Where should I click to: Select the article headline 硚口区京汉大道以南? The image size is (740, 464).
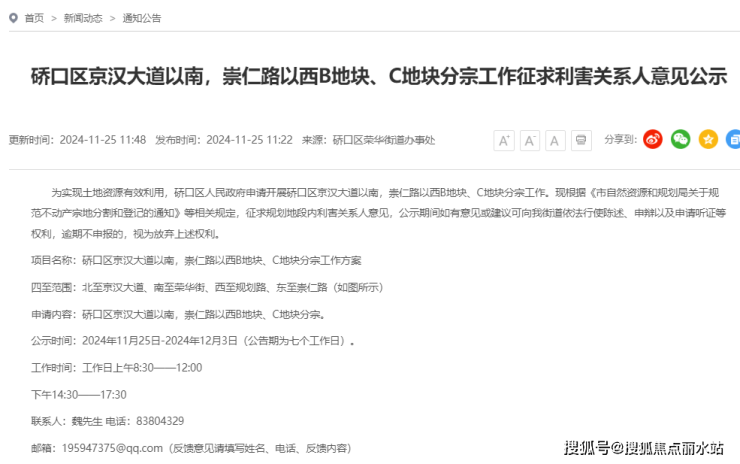[379, 76]
